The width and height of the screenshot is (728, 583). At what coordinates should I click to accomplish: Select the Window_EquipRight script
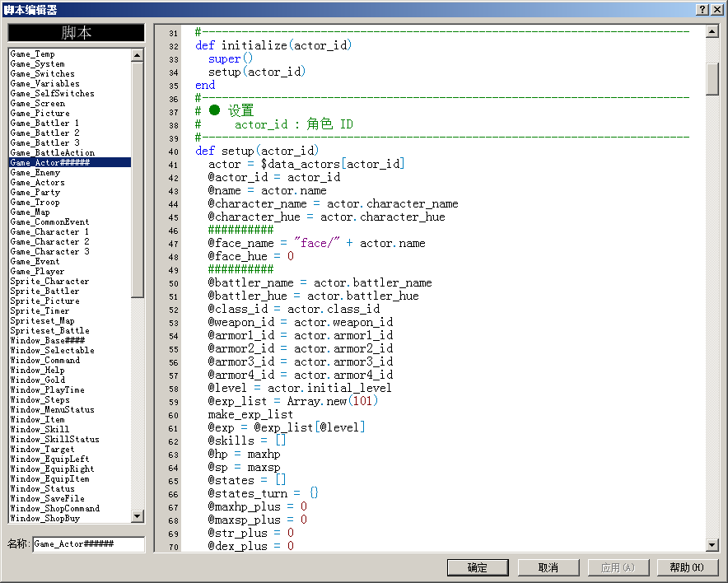[70, 469]
